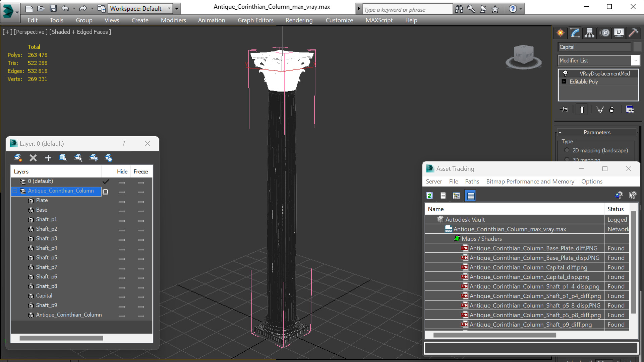
Task: Open Bitmap Performance and Memory menu
Action: point(530,181)
